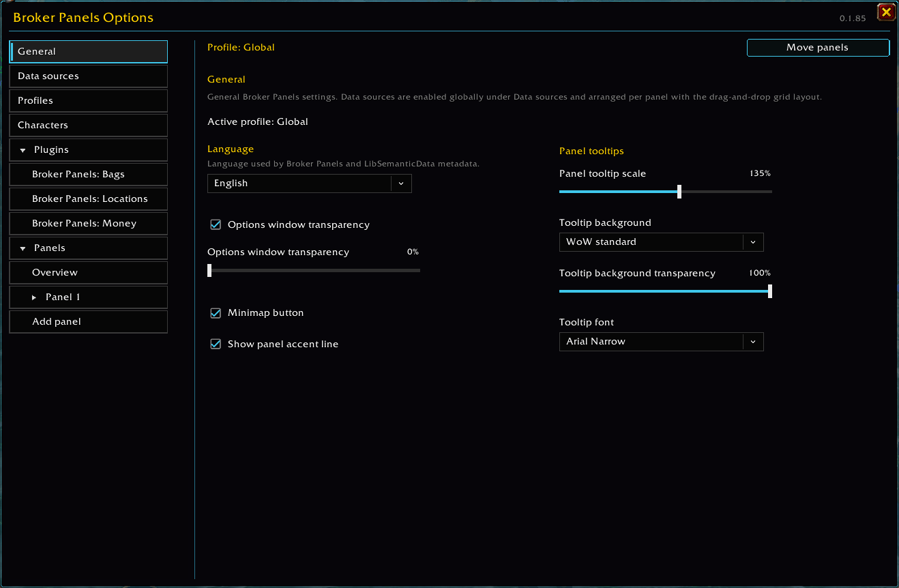Close the Broker Panels Options window
Screen dimensions: 899x588
(885, 12)
